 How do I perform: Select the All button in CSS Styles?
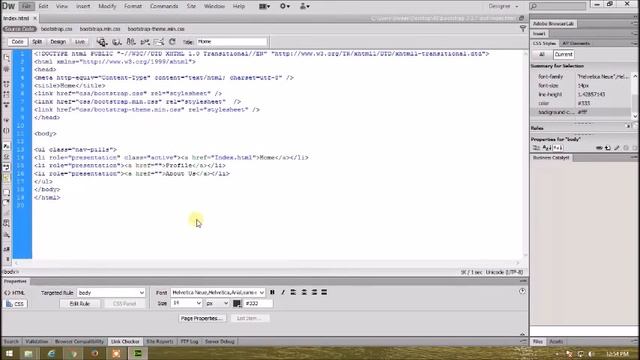pyautogui.click(x=542, y=54)
